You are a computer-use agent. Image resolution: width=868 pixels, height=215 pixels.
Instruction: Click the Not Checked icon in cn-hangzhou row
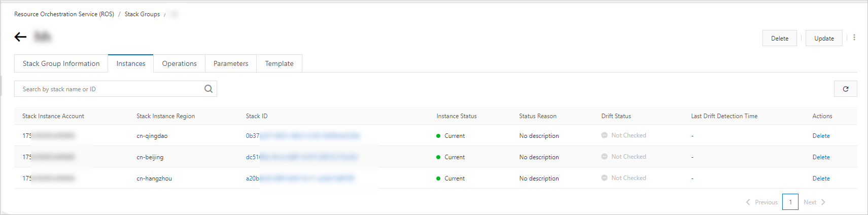[x=604, y=178]
